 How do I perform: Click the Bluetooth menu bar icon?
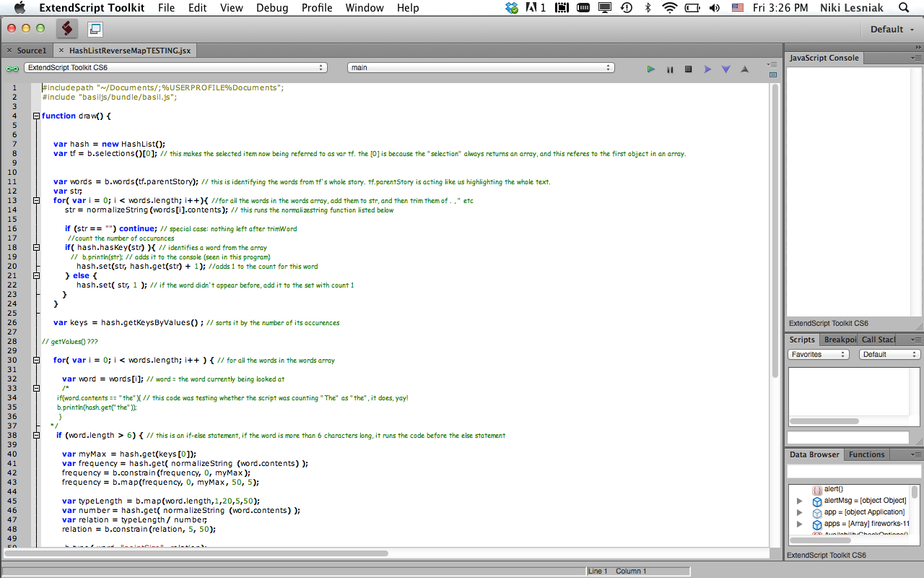coord(648,8)
